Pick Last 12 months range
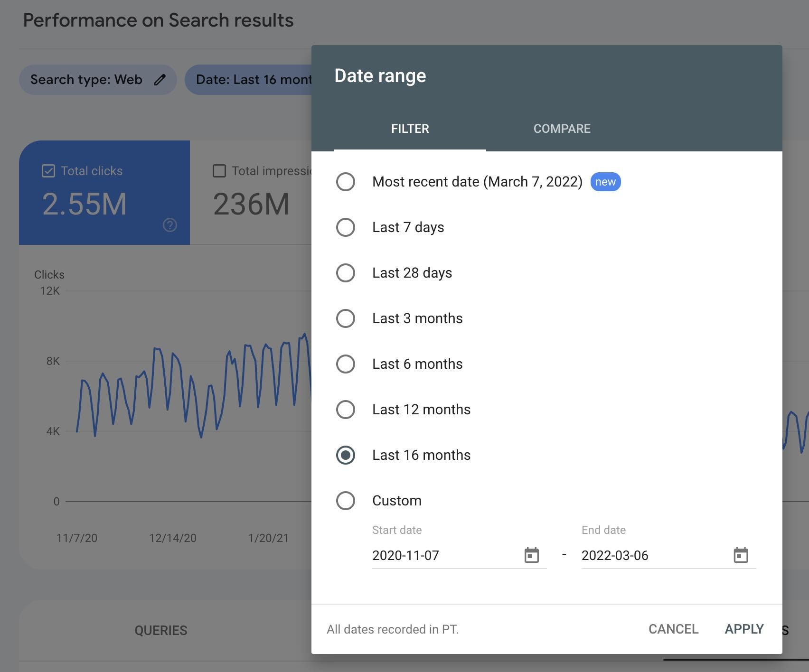 pyautogui.click(x=346, y=410)
